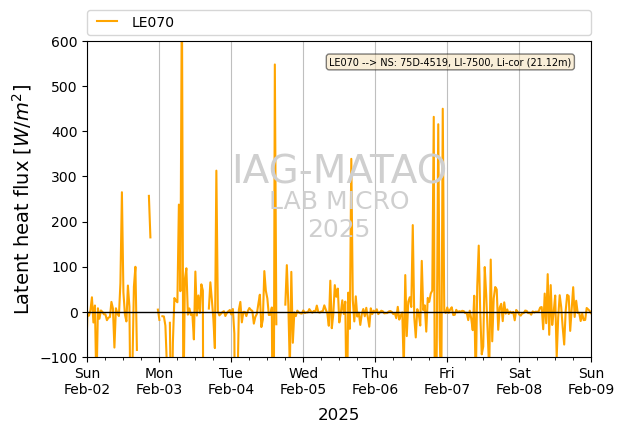Click the y-axis tick value 0
624x433 pixels.
tap(74, 313)
